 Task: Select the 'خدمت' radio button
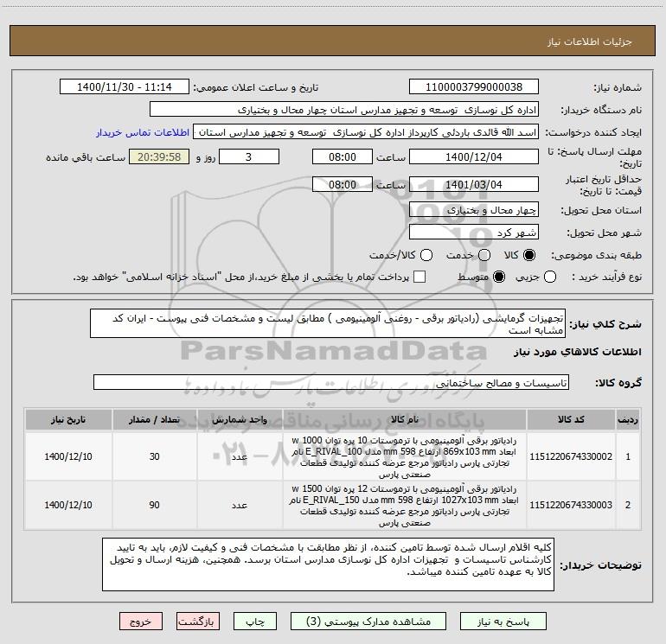tap(484, 255)
